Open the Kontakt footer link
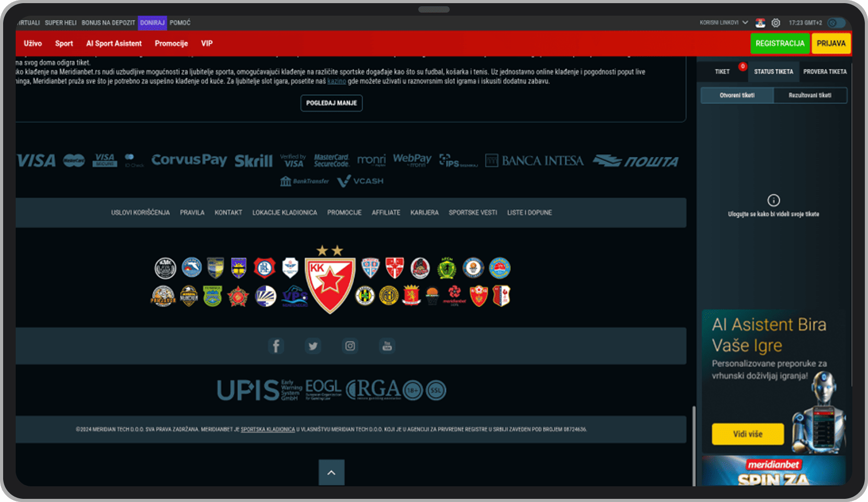The image size is (868, 502). (228, 213)
